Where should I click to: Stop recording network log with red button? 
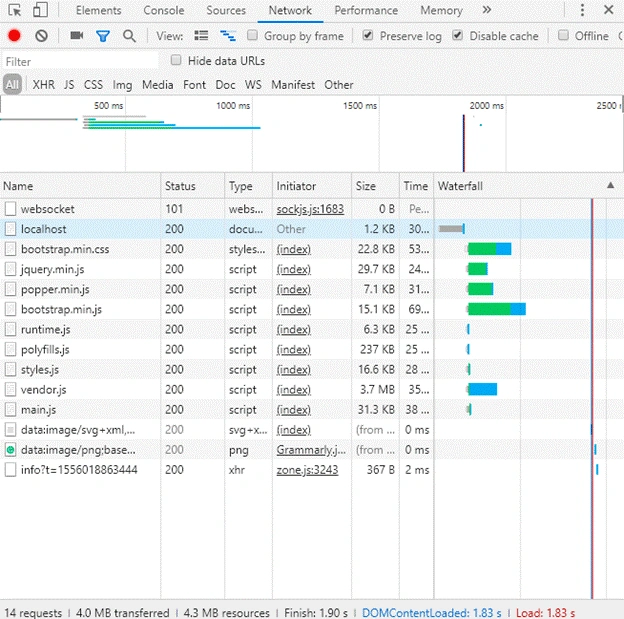(x=14, y=36)
